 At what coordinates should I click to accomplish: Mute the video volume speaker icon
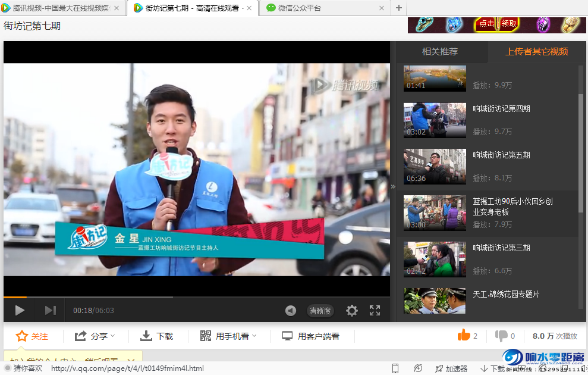(291, 311)
